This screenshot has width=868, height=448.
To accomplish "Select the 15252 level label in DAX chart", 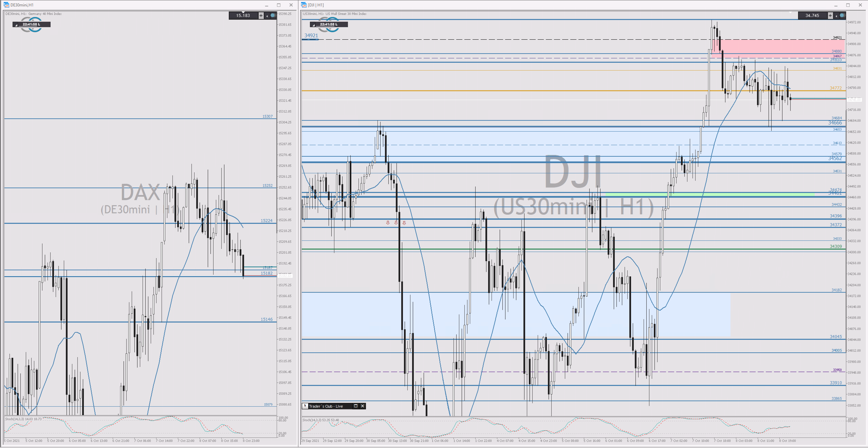I will click(267, 186).
